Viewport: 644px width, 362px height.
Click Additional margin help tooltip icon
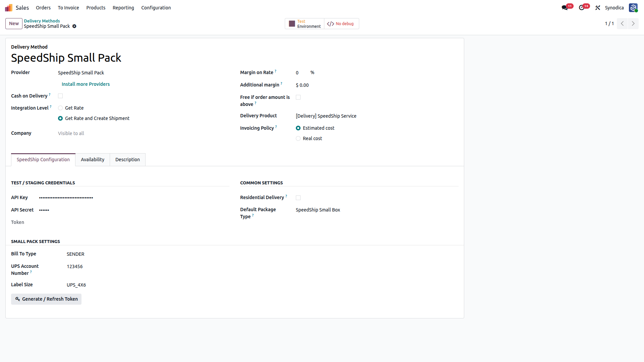[281, 83]
